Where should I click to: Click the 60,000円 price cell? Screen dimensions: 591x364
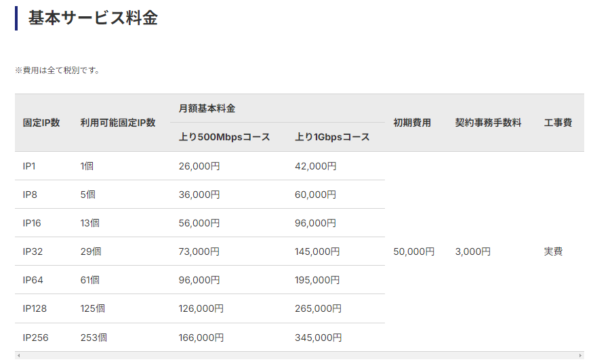(x=315, y=195)
